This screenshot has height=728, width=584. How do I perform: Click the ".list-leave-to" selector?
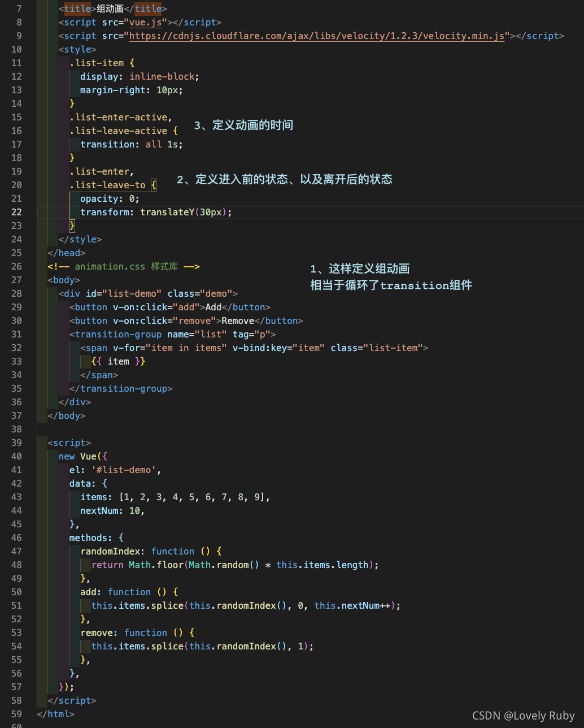tap(107, 185)
